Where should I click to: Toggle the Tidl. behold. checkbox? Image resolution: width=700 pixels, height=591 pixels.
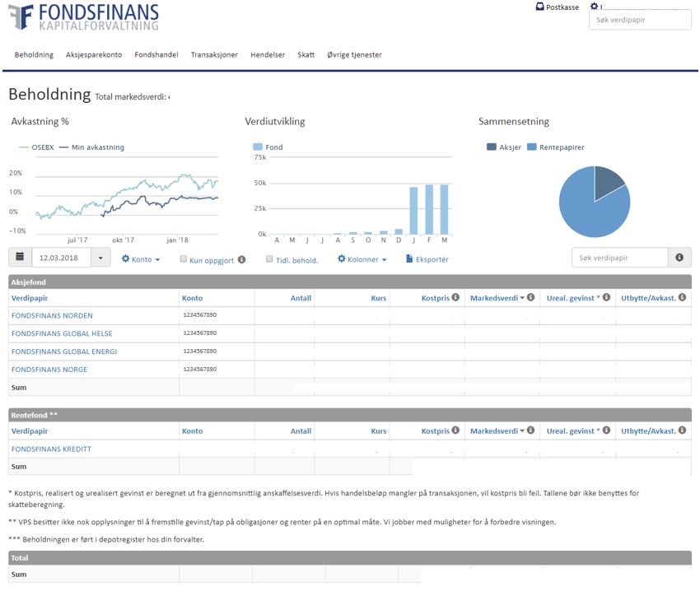[269, 259]
